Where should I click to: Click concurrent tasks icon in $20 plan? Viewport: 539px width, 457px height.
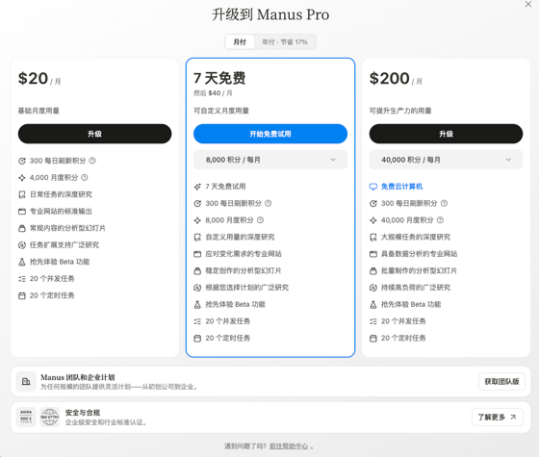(22, 279)
